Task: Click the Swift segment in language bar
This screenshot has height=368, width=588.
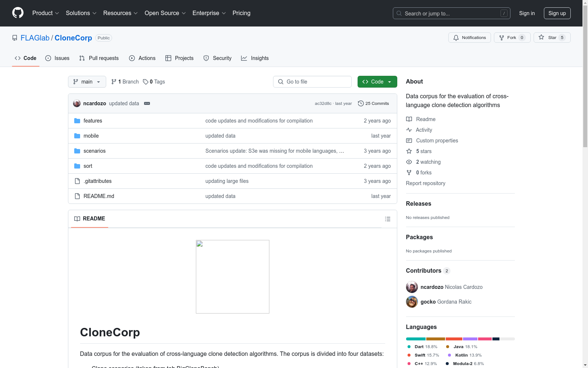Action: tap(454, 339)
